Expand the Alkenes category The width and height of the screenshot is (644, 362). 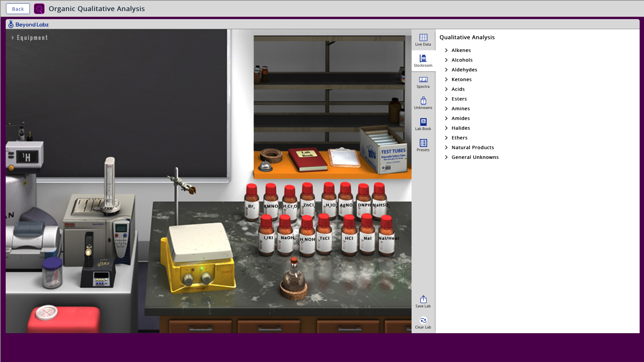coord(461,50)
